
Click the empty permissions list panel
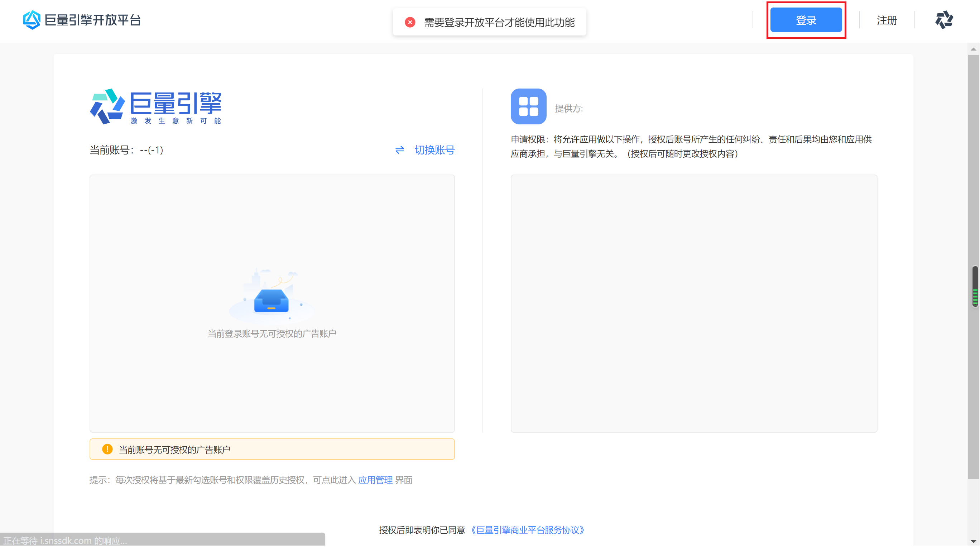coord(693,303)
